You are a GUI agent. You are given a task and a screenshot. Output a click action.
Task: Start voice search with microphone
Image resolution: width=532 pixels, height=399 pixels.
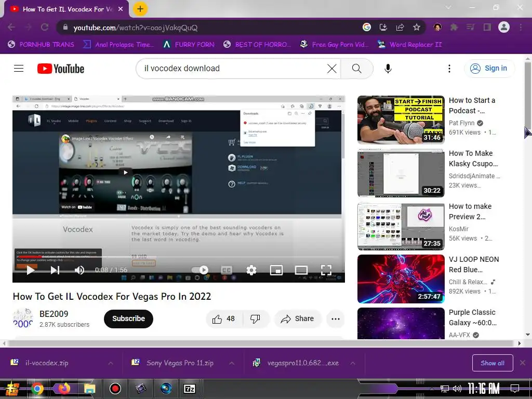pos(388,69)
